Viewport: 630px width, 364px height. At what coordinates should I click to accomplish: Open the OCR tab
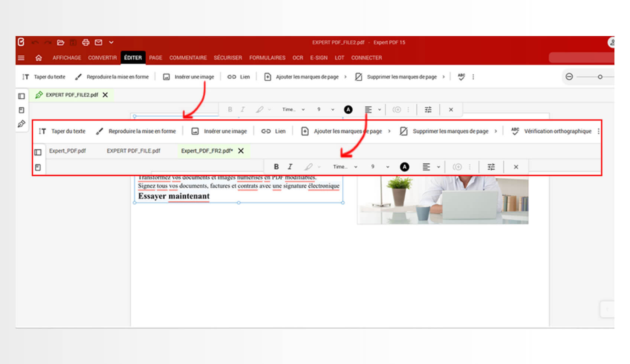point(298,58)
